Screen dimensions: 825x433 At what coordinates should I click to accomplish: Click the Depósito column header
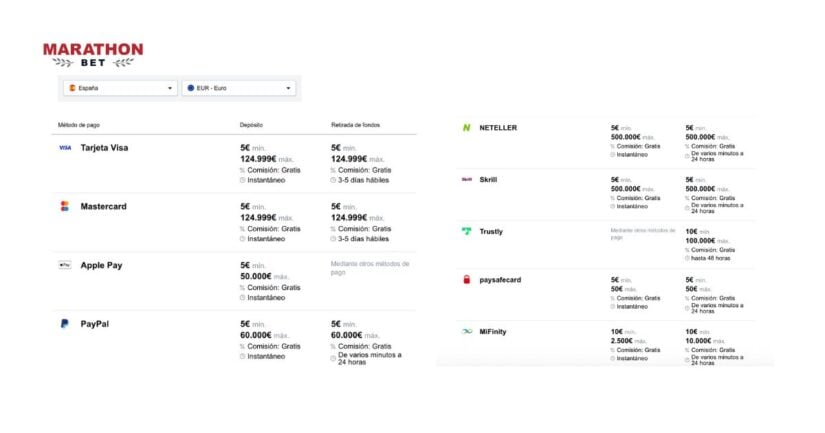pyautogui.click(x=251, y=125)
